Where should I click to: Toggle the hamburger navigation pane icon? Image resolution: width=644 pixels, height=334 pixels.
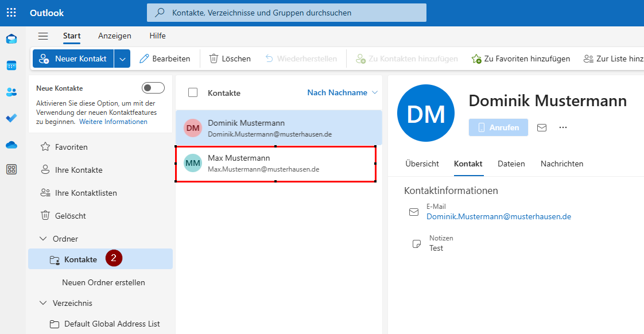point(43,36)
